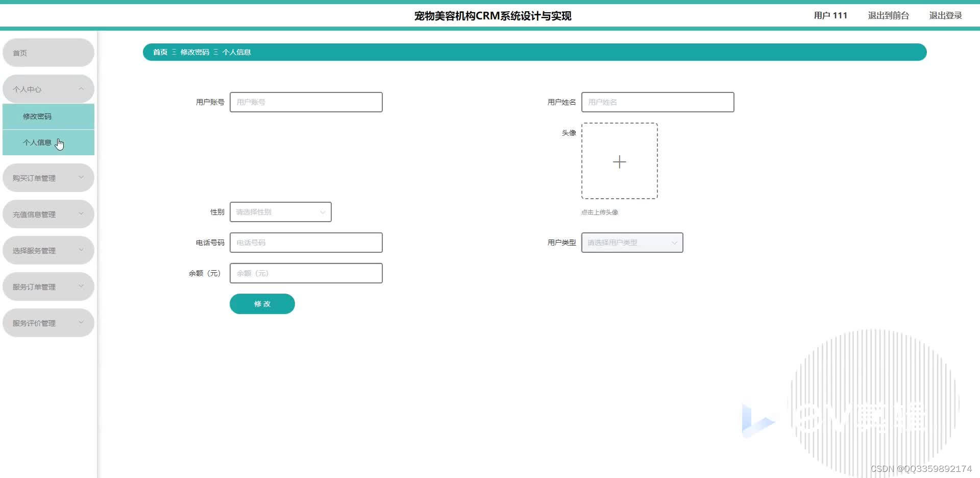Collapse the 个人中心 menu section
980x478 pixels.
point(48,89)
